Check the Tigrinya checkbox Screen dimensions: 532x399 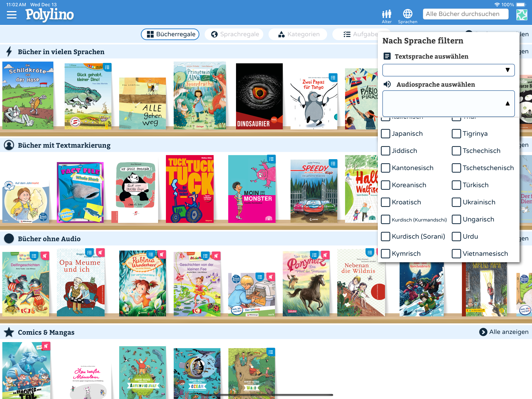click(x=456, y=134)
